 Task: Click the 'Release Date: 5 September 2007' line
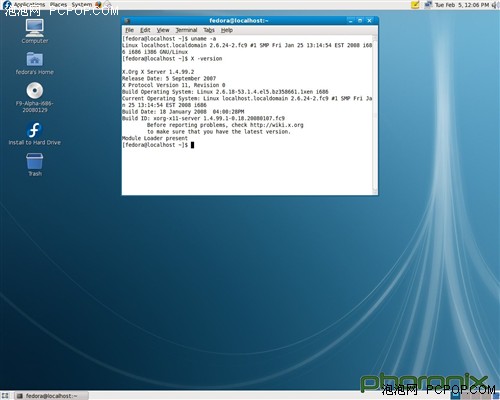(169, 79)
